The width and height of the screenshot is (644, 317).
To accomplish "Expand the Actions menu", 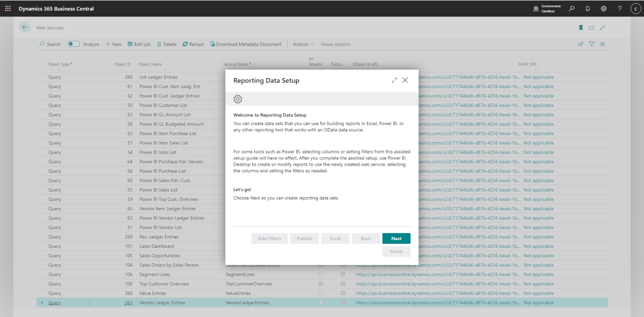I will (x=304, y=44).
